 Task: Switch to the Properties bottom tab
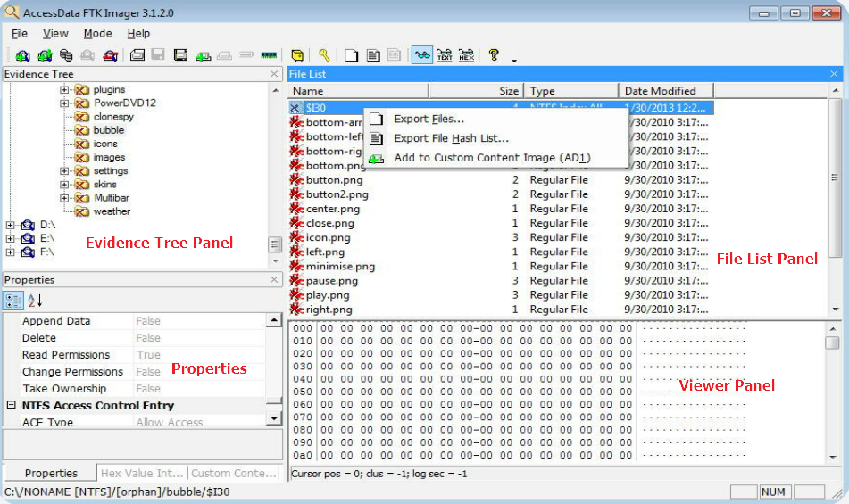[x=51, y=473]
